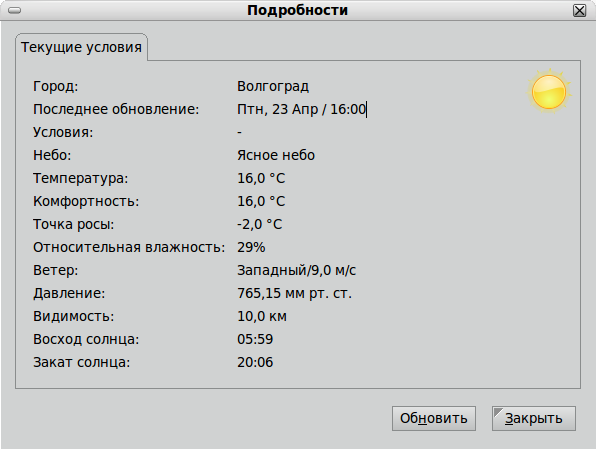Click the visibility value 10,0 км

pos(262,316)
